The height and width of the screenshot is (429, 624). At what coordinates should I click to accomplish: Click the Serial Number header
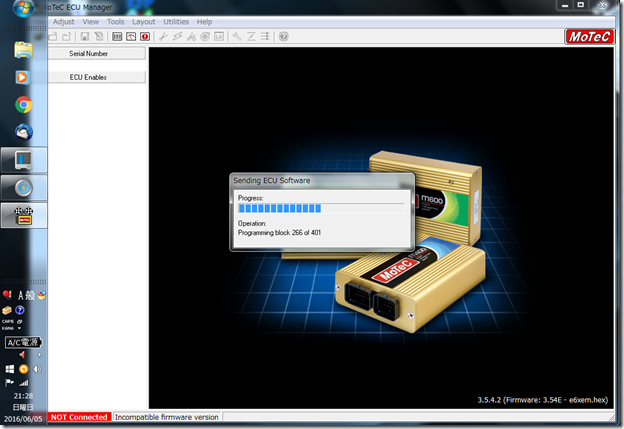click(97, 53)
